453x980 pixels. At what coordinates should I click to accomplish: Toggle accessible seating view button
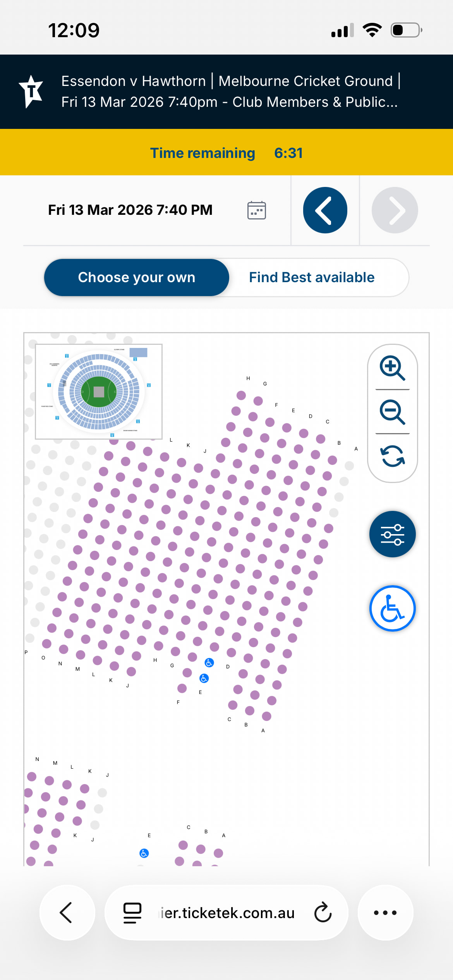392,608
